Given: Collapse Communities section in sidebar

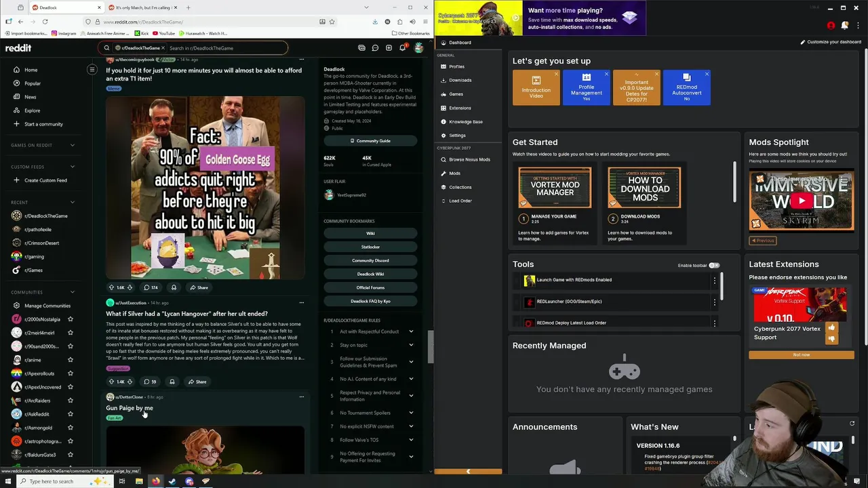Looking at the screenshot, I should point(73,292).
